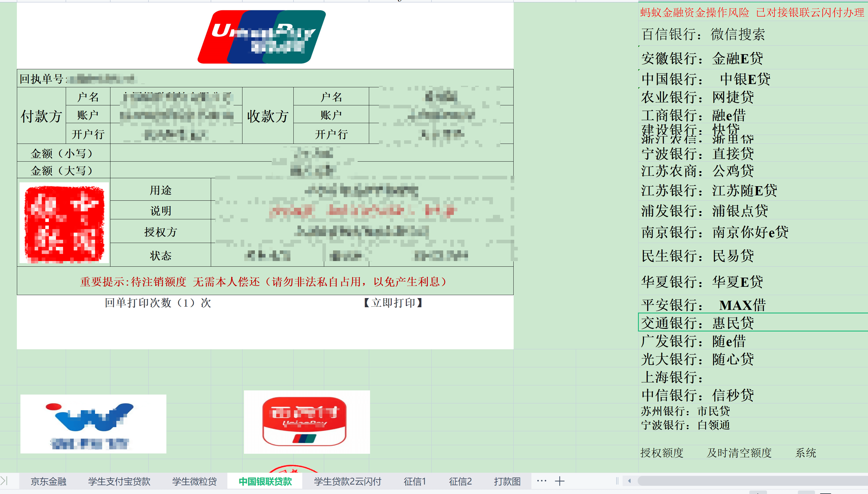Switch to the 征信1 sheet tab
868x494 pixels.
point(415,482)
